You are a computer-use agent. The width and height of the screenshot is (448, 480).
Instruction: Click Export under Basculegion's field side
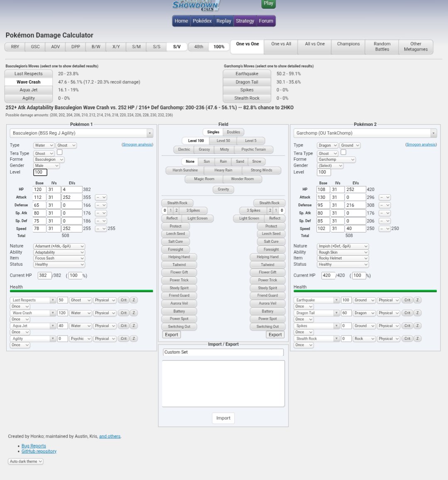coord(171,335)
